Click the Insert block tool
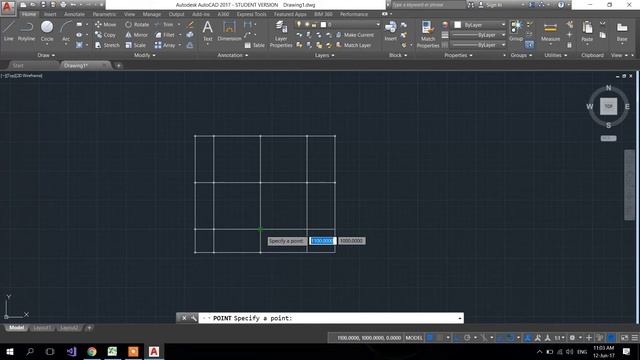The image size is (640, 360). coord(391,31)
